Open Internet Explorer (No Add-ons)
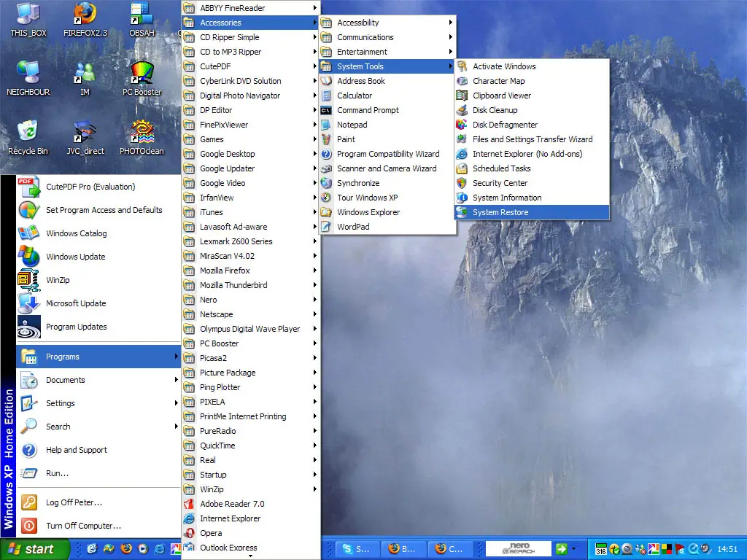Screen dimensions: 747x560 pyautogui.click(x=532, y=154)
